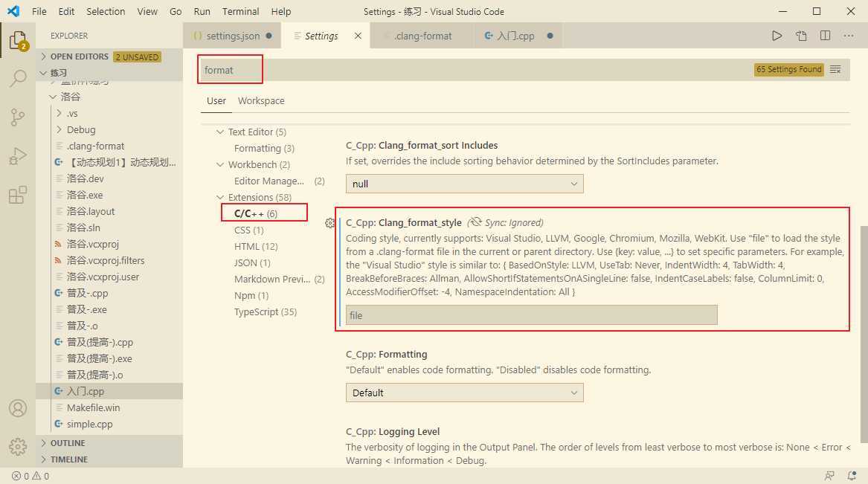Select Formatting under Text Editor

(264, 148)
